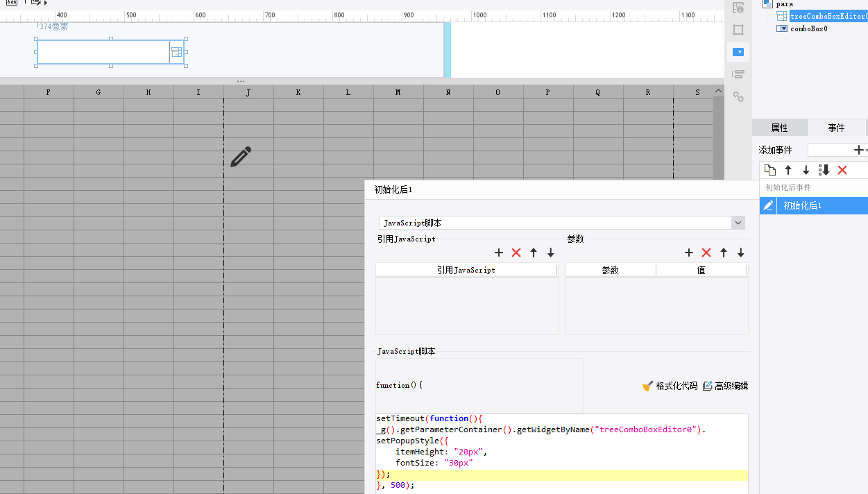Select column R header in the grid
Image resolution: width=868 pixels, height=494 pixels.
click(x=648, y=92)
